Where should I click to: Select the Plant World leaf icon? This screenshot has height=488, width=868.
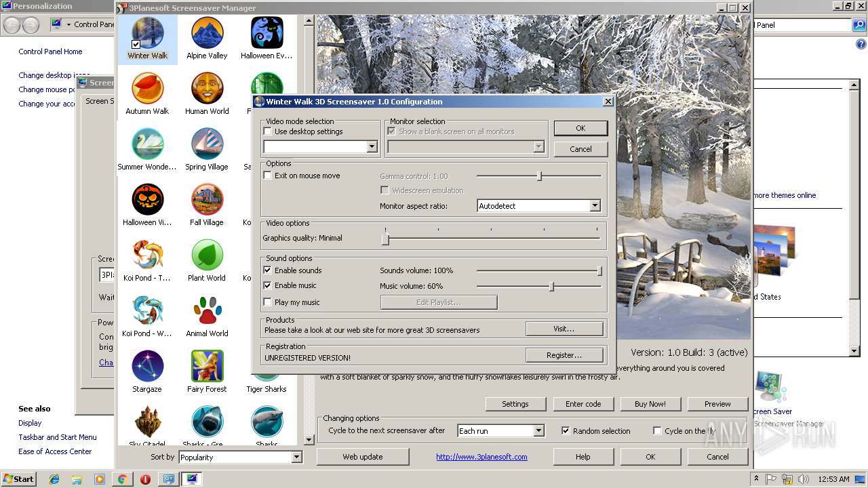[x=208, y=256]
